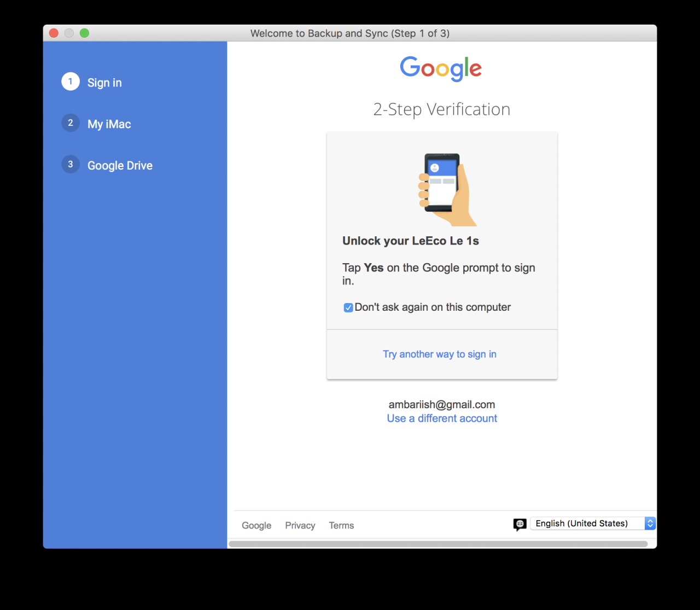This screenshot has width=700, height=610.
Task: Click the language selector stepper arrows
Action: click(650, 523)
